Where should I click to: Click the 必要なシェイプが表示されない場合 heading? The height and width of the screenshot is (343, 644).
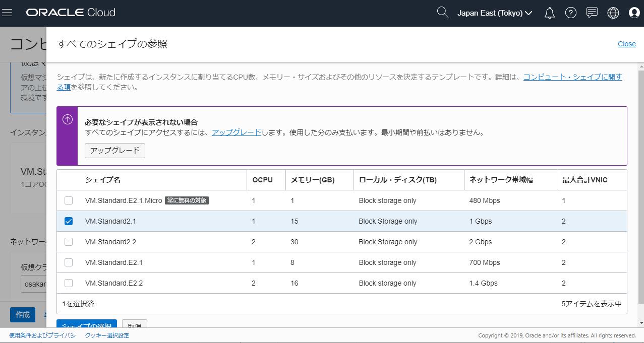tap(141, 122)
